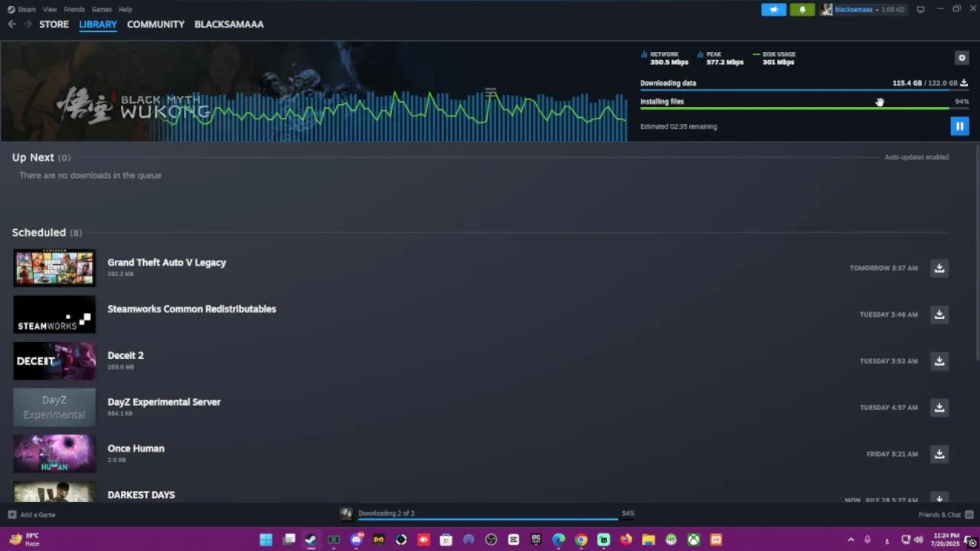This screenshot has height=551, width=980.
Task: Open the STORE tab
Action: [54, 24]
